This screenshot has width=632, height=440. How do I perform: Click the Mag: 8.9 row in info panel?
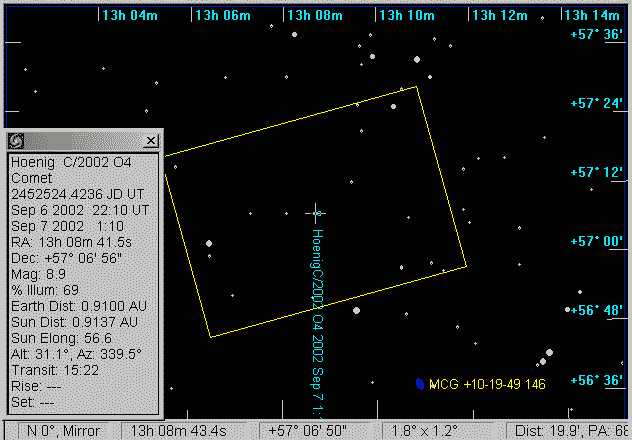click(38, 274)
